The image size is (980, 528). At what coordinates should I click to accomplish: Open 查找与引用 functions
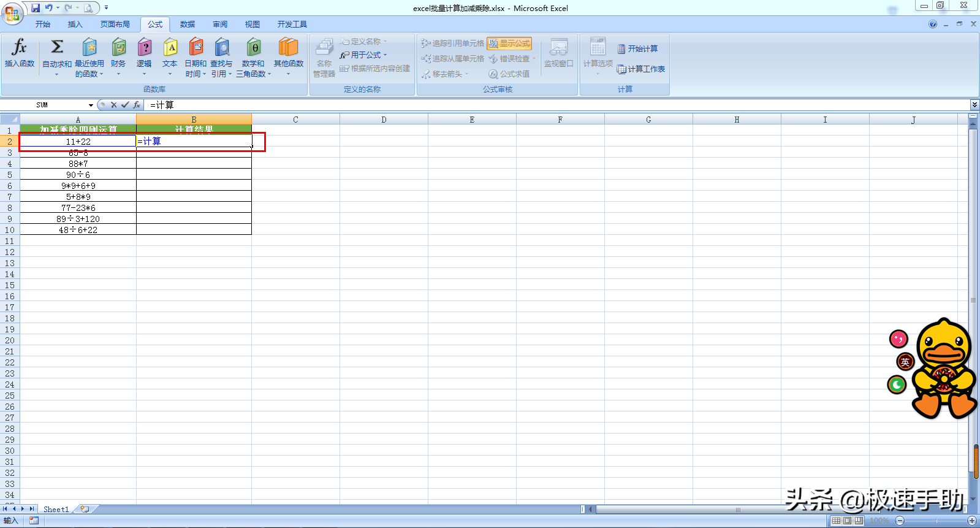[x=221, y=58]
